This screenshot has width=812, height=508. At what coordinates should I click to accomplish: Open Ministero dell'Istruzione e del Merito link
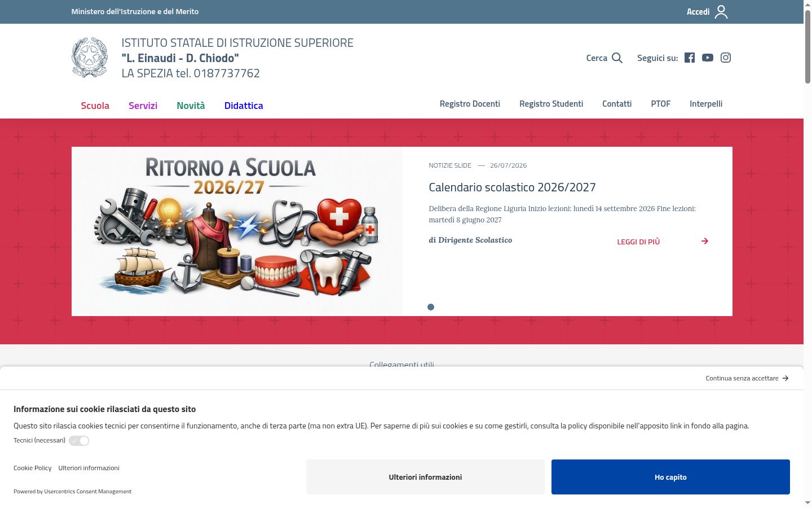[x=135, y=11]
